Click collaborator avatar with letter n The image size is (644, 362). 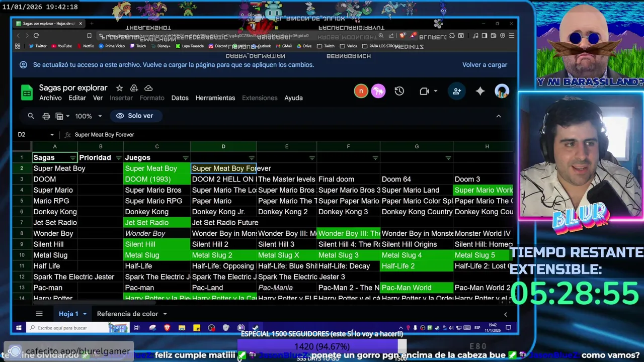(361, 91)
